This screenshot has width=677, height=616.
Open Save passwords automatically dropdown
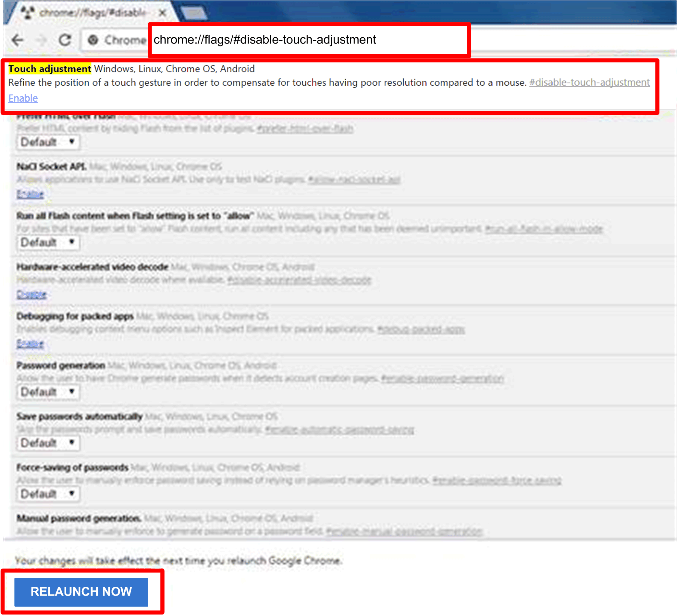pos(48,443)
